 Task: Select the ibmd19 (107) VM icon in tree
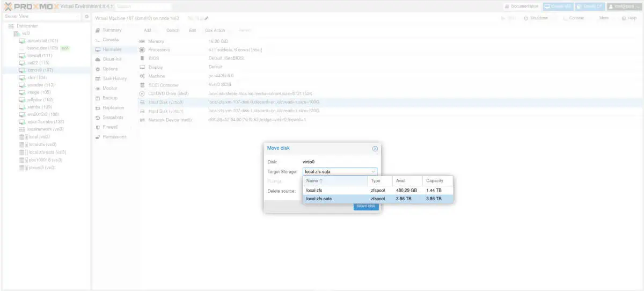tap(22, 70)
